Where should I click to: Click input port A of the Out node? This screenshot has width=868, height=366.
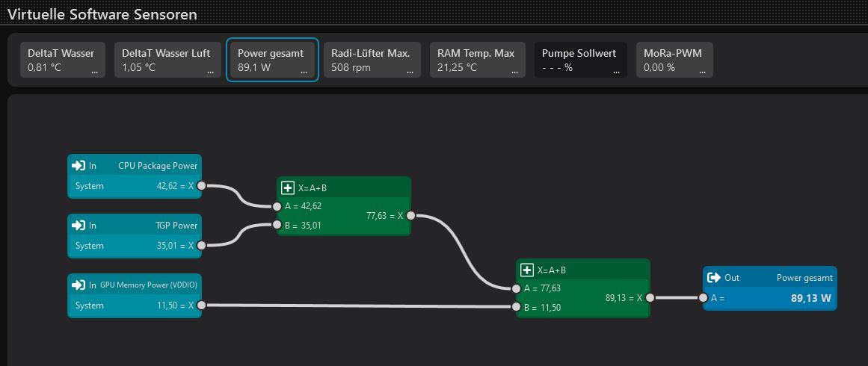click(703, 297)
